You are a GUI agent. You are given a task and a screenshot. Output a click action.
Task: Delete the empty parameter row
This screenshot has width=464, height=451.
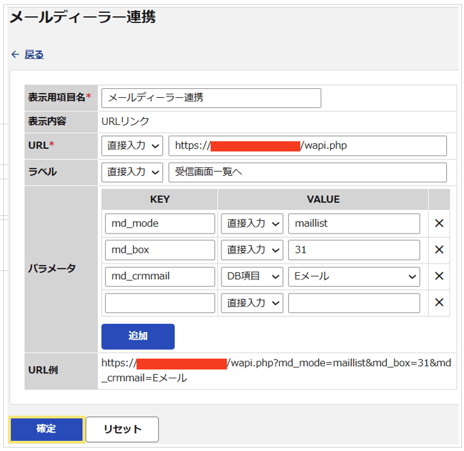(439, 303)
